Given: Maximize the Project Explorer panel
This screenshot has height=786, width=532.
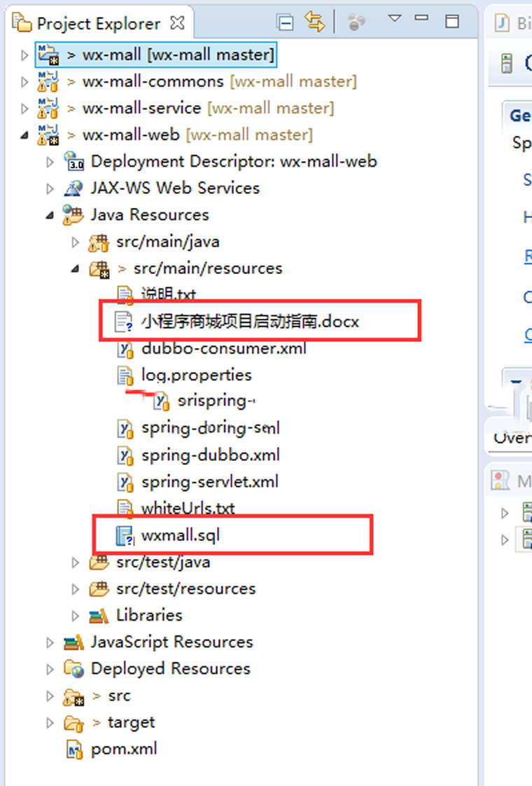Looking at the screenshot, I should pos(452,21).
